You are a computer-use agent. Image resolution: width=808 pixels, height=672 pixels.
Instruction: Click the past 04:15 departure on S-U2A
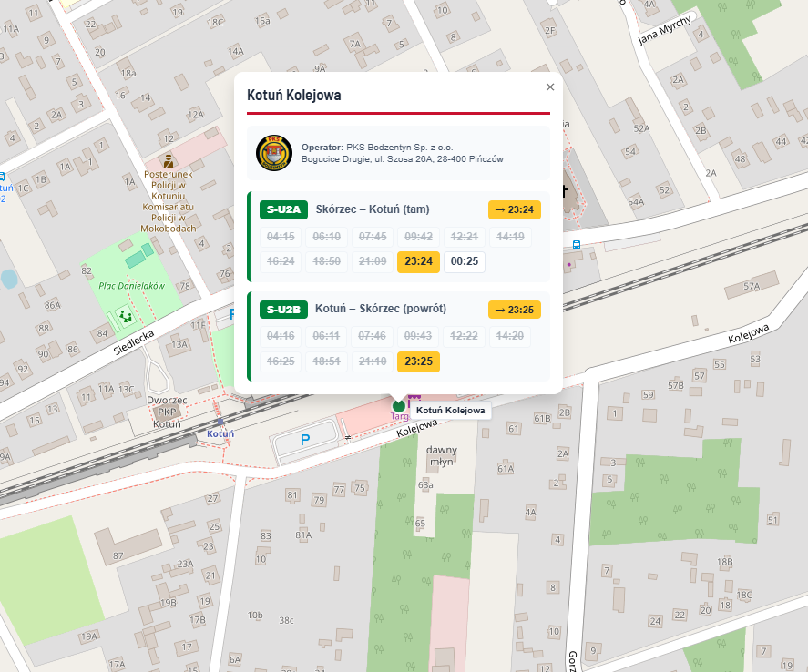point(281,237)
